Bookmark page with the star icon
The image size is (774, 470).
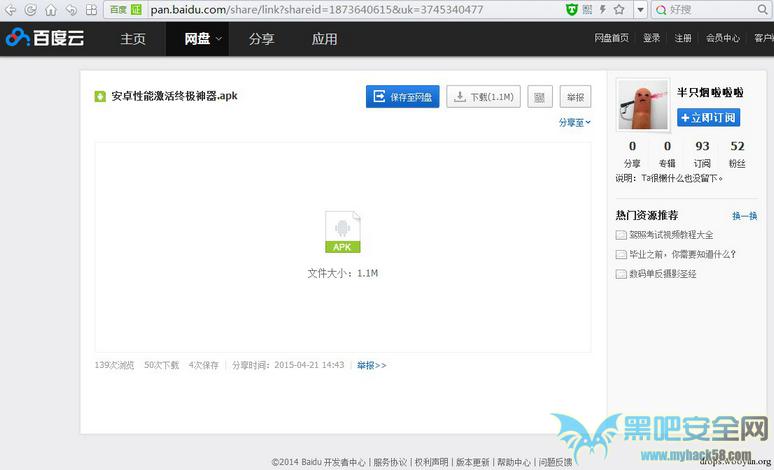point(619,9)
